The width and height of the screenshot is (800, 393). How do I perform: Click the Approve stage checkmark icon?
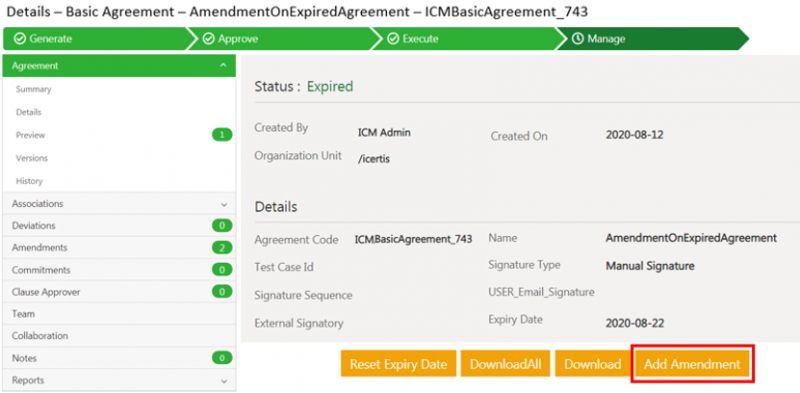pyautogui.click(x=208, y=39)
